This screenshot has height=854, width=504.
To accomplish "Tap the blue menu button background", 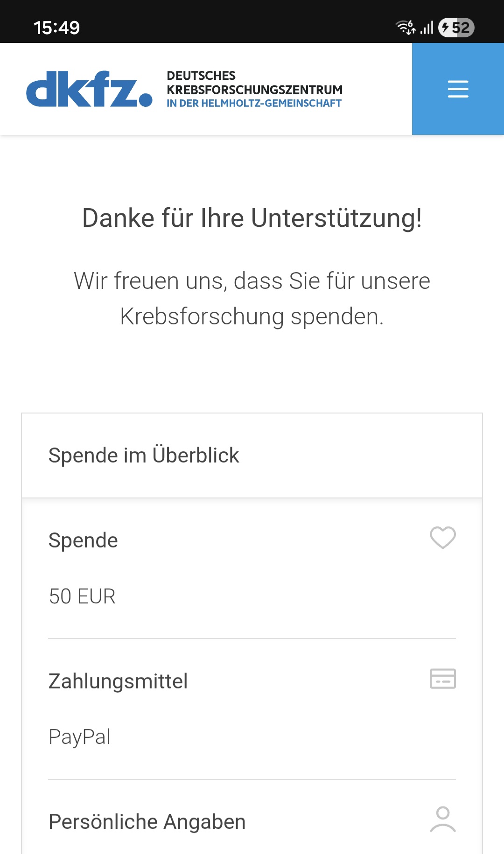I will pyautogui.click(x=458, y=89).
